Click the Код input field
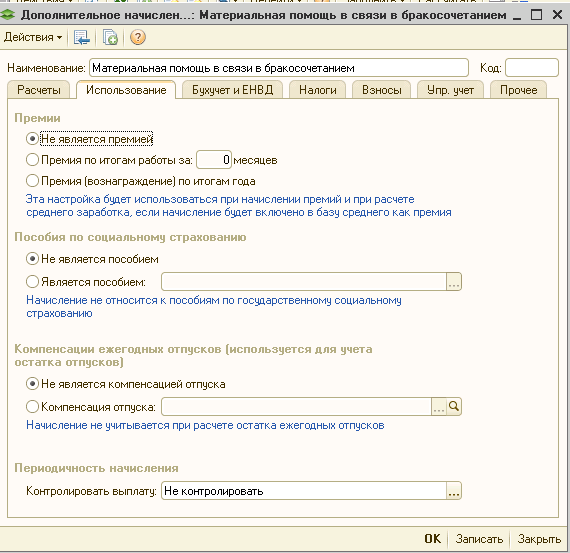Screen dimensions: 570x553 (531, 68)
